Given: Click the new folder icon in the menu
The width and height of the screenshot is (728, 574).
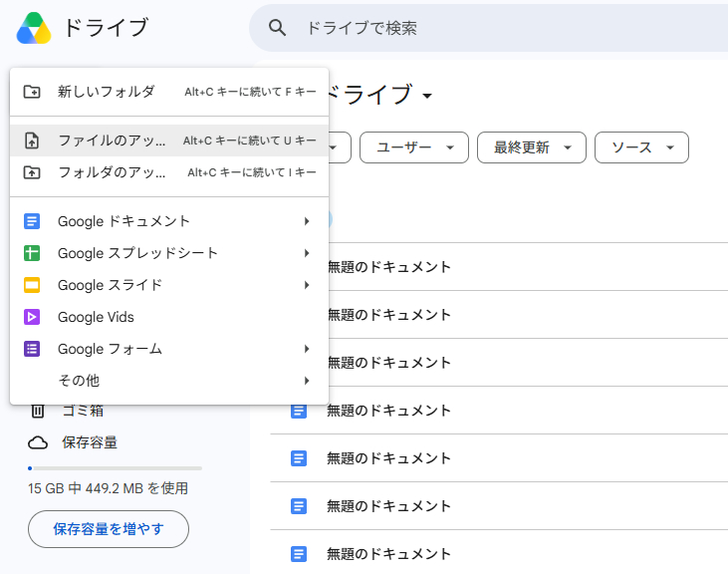Looking at the screenshot, I should tap(32, 92).
